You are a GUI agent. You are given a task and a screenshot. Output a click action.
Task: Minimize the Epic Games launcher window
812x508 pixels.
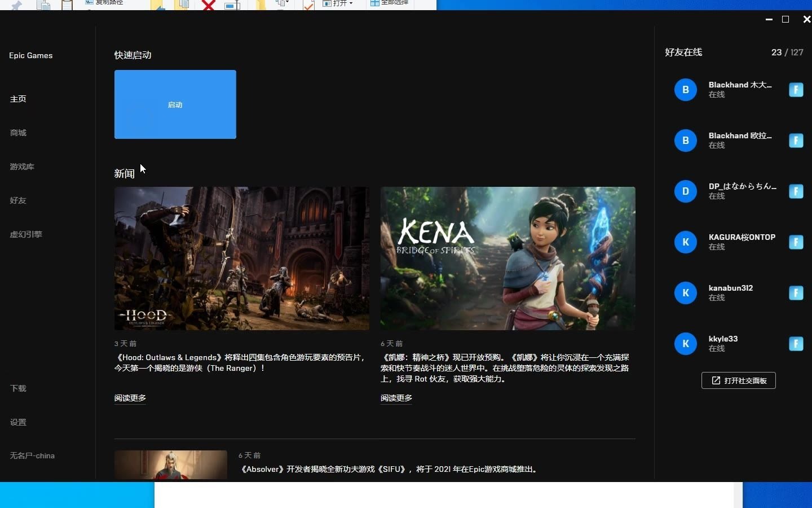click(x=769, y=19)
